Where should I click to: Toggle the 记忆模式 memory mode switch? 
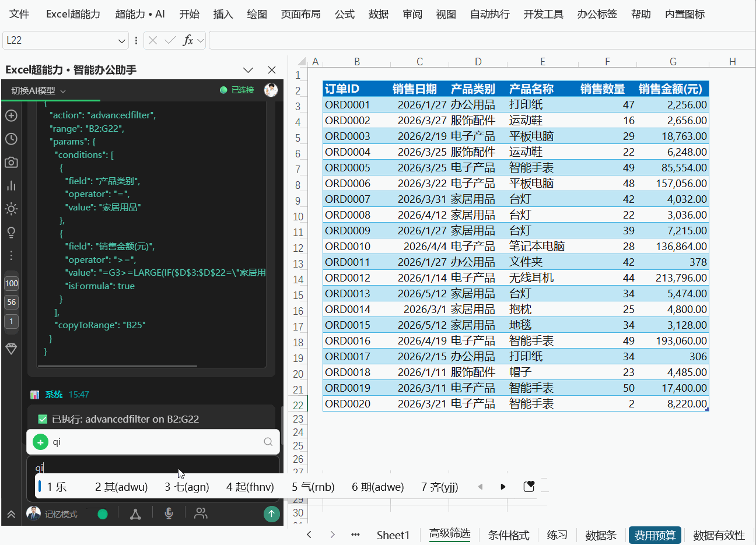[x=97, y=514]
